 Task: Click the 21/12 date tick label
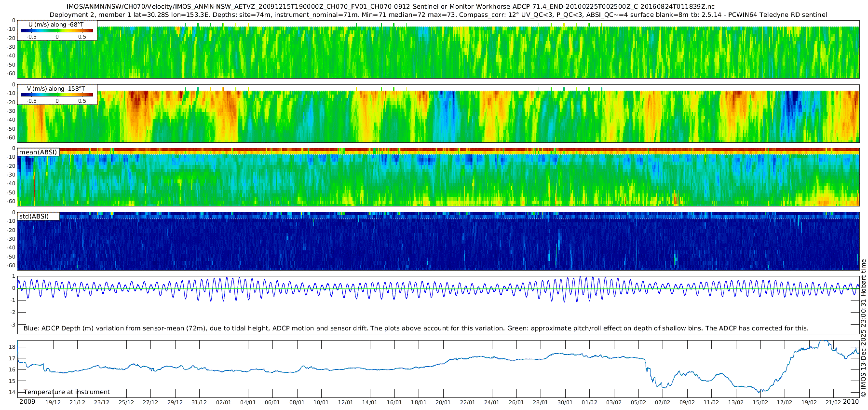(78, 402)
